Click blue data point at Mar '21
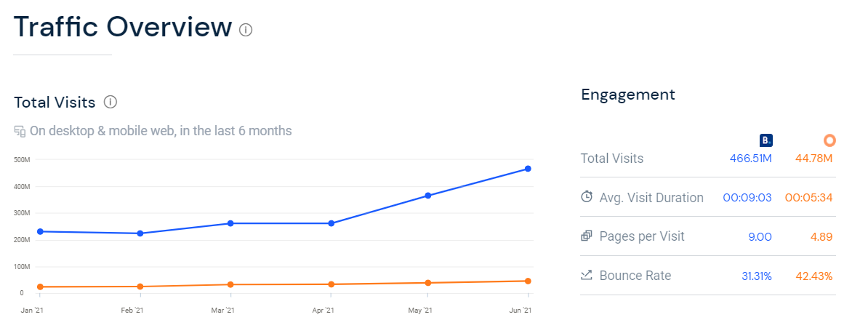Image resolution: width=868 pixels, height=328 pixels. pyautogui.click(x=230, y=223)
